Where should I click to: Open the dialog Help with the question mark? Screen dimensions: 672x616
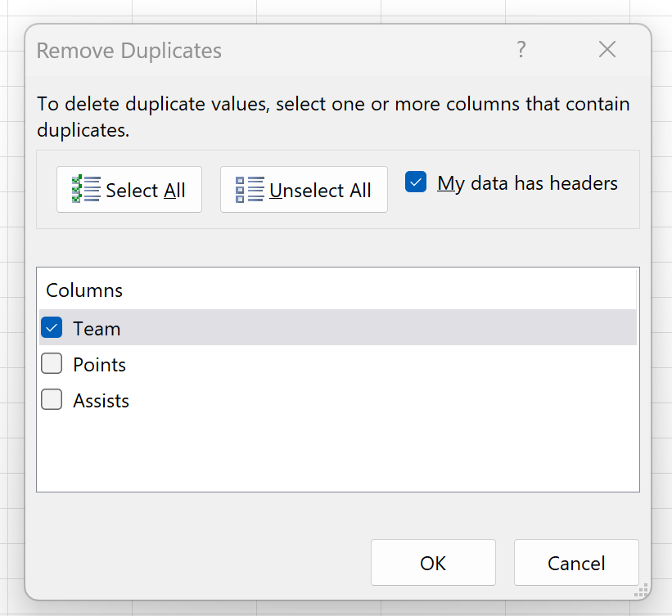521,50
